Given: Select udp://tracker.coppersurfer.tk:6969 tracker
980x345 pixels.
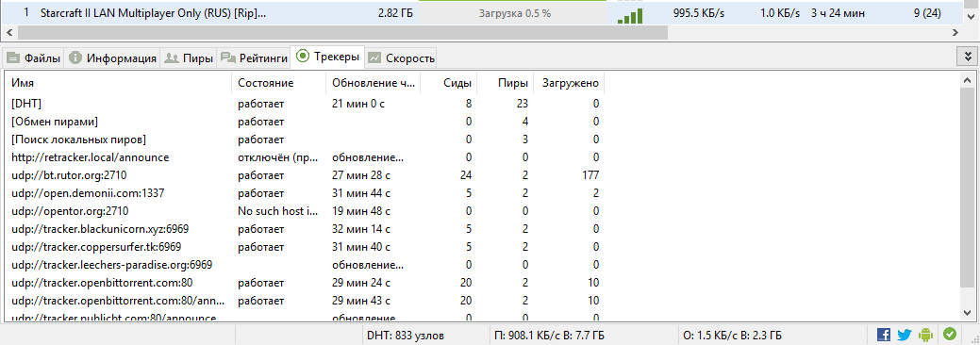Looking at the screenshot, I should pyautogui.click(x=305, y=247).
